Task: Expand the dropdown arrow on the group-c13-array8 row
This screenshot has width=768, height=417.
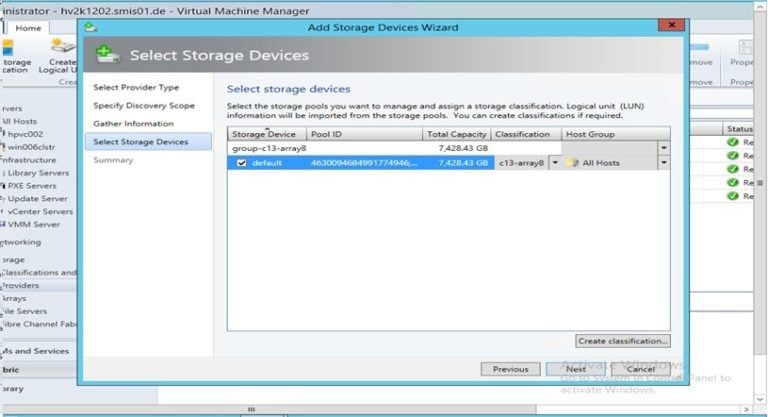Action: pyautogui.click(x=664, y=148)
